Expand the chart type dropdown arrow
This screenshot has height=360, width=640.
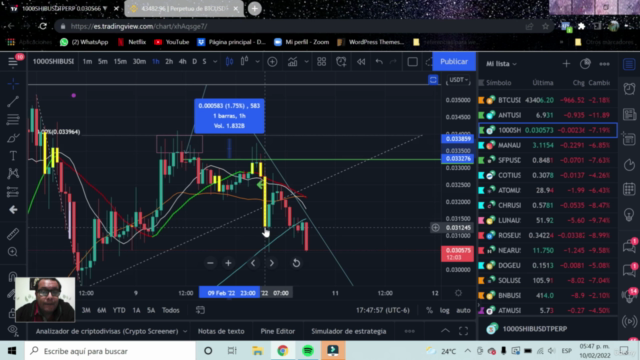click(x=257, y=62)
